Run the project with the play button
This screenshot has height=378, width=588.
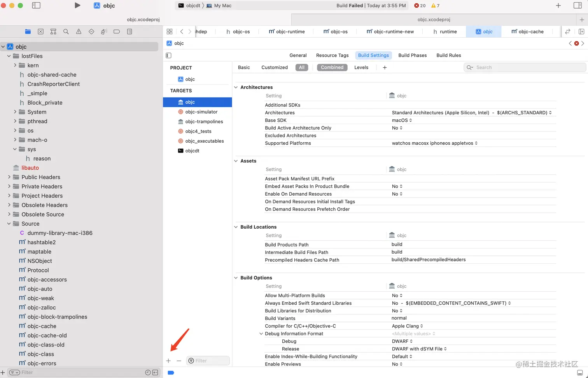point(77,5)
